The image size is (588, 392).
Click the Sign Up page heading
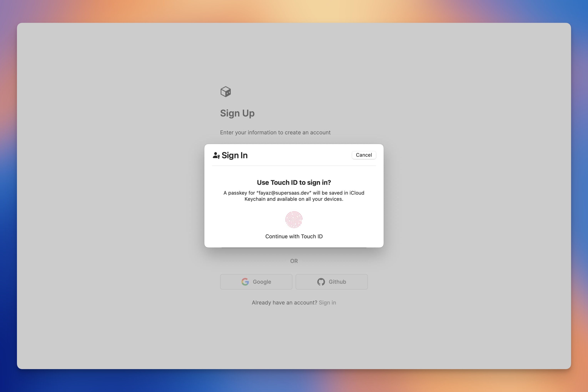pyautogui.click(x=237, y=113)
